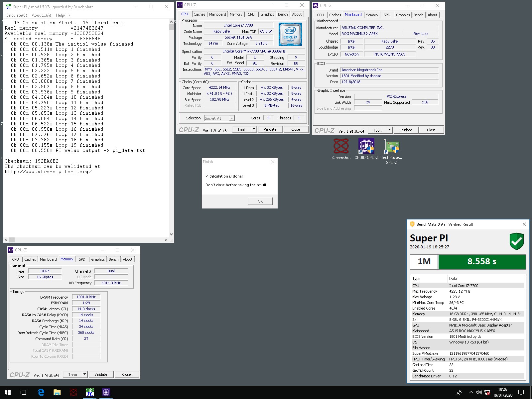Switch to the CPU-Z taskbar icon

click(106, 392)
